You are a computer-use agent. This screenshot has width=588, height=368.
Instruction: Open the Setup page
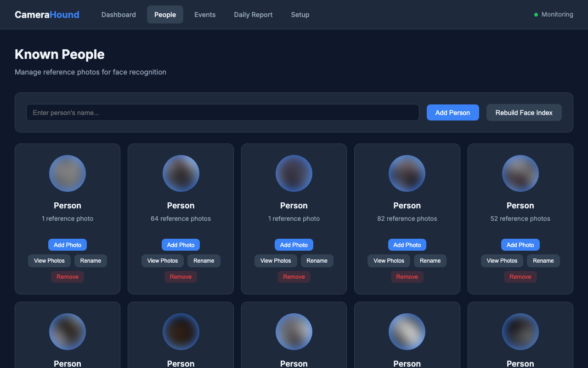pos(300,14)
